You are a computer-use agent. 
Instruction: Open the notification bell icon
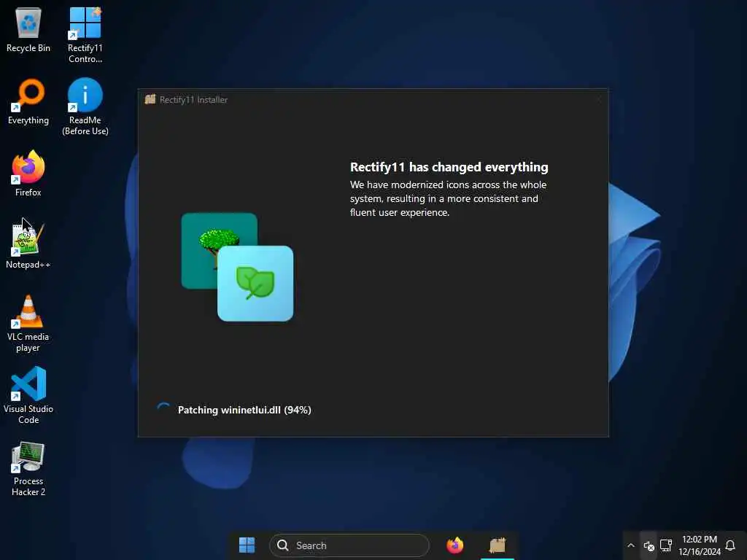point(730,545)
